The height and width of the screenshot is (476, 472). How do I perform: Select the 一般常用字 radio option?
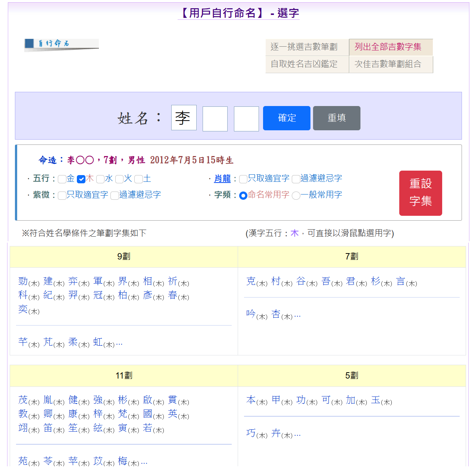point(296,196)
